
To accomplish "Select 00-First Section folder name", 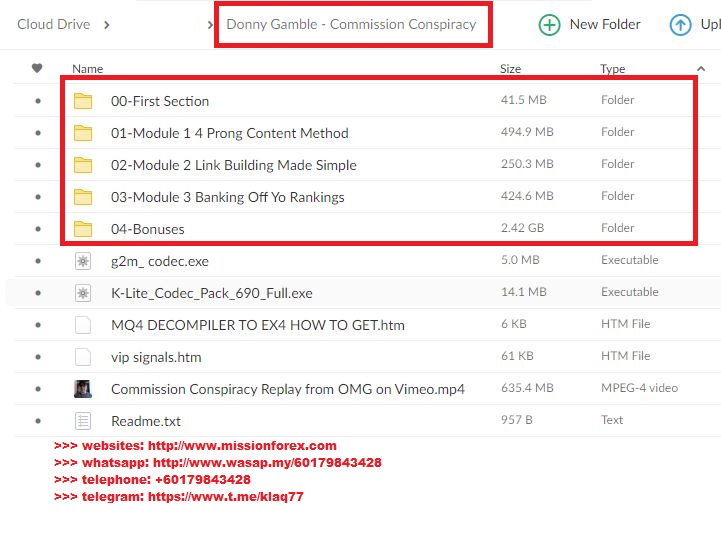I will [x=160, y=101].
